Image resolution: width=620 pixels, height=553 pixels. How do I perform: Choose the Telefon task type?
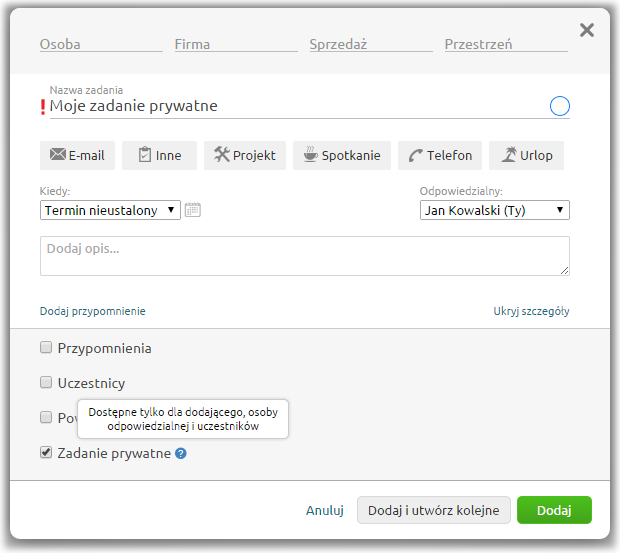(440, 155)
